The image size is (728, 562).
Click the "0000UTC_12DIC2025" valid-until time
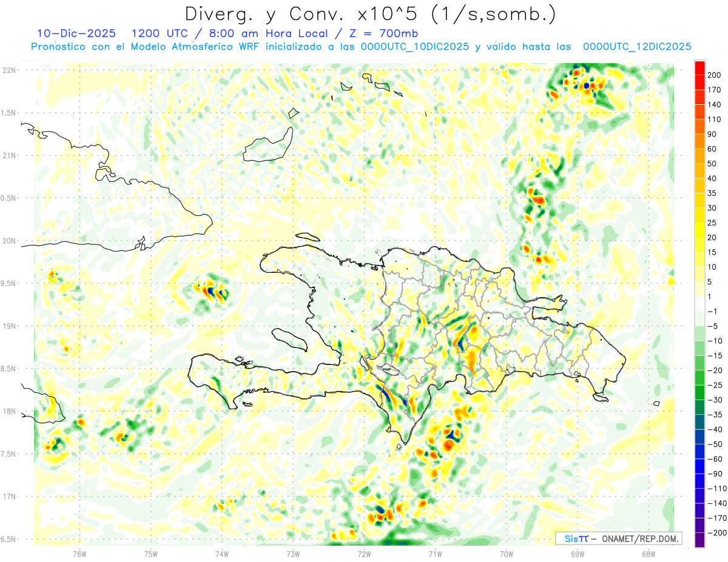click(637, 47)
